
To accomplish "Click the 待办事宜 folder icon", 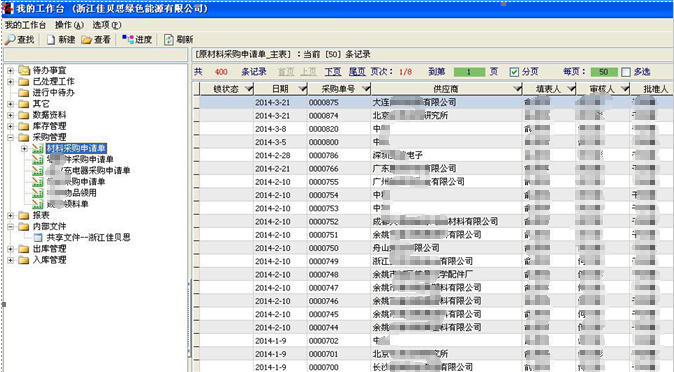I will (x=24, y=70).
